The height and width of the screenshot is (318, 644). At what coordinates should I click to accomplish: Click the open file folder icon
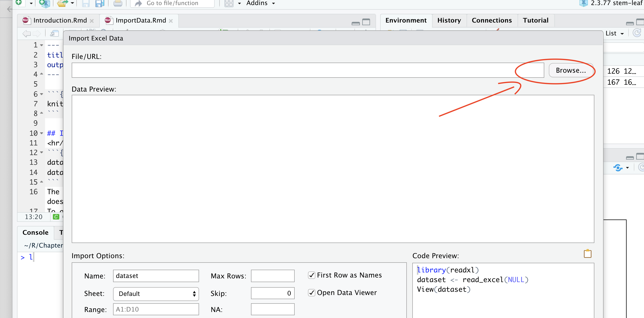[x=62, y=3]
